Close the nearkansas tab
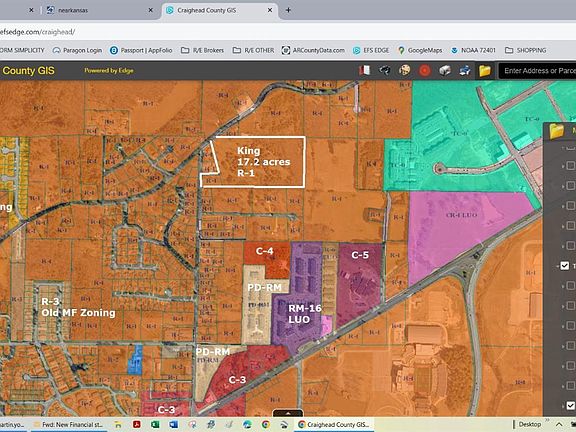576x432 pixels. pos(151,10)
